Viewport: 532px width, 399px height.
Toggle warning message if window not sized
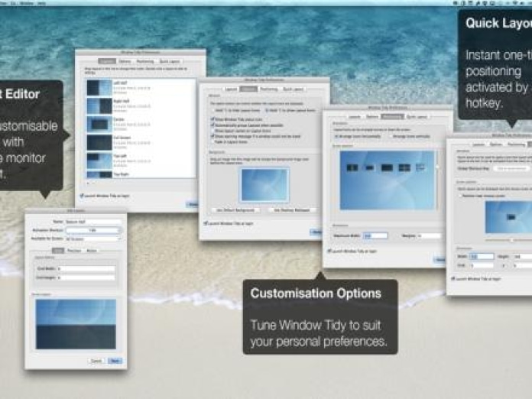pyautogui.click(x=212, y=136)
